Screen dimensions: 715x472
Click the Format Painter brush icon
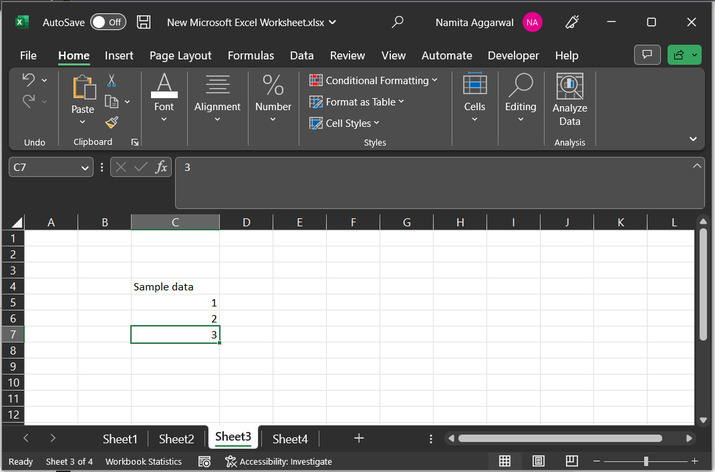(112, 122)
